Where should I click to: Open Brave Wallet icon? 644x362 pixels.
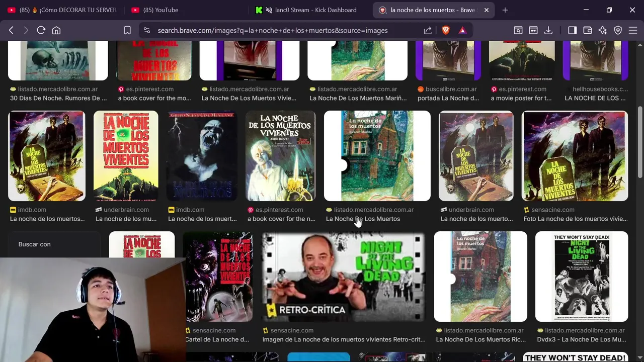(587, 30)
